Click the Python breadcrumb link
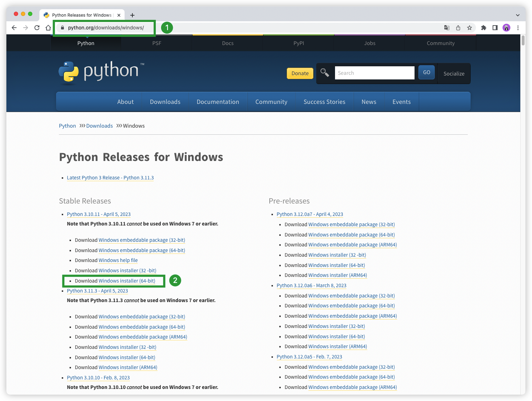Screen dimensions: 532x401 pyautogui.click(x=67, y=126)
